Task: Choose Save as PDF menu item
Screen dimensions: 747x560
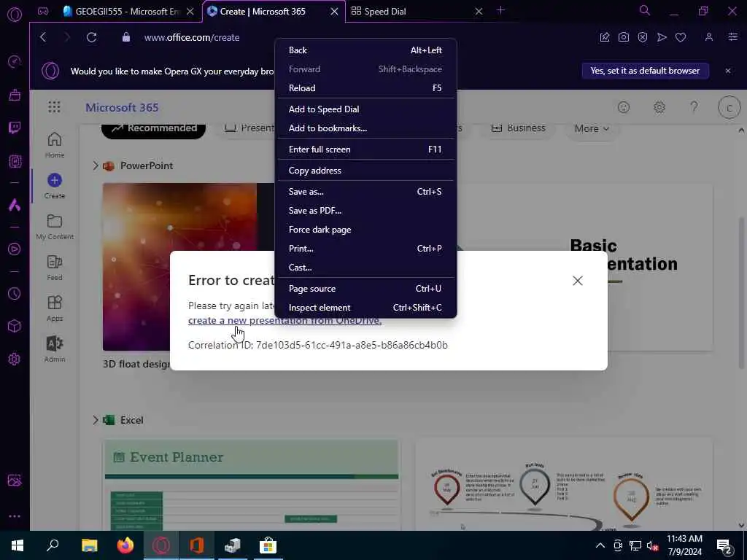Action: click(x=365, y=211)
